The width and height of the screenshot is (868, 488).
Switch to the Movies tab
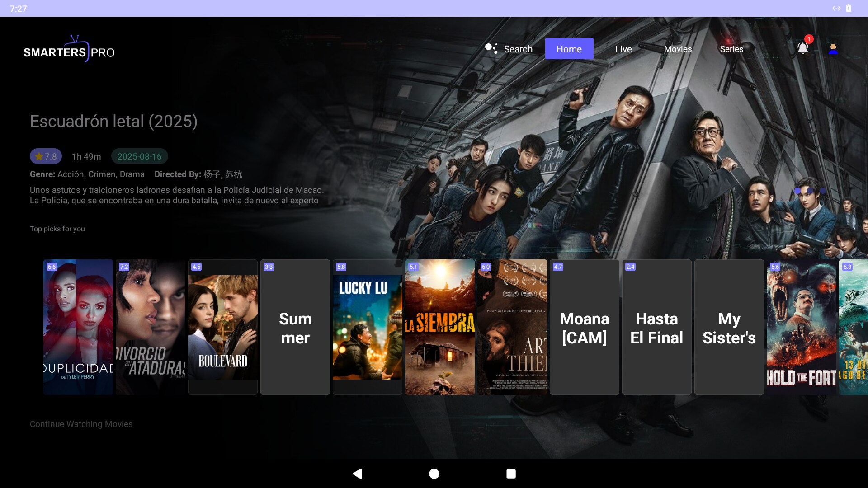(678, 49)
